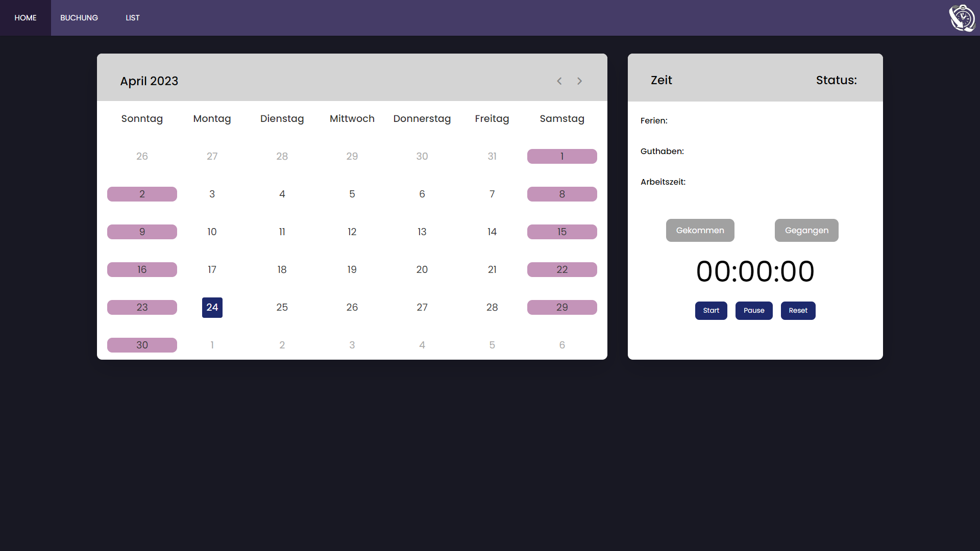The image size is (980, 551).
Task: Select highlighted Saturday 1 April
Action: point(562,157)
